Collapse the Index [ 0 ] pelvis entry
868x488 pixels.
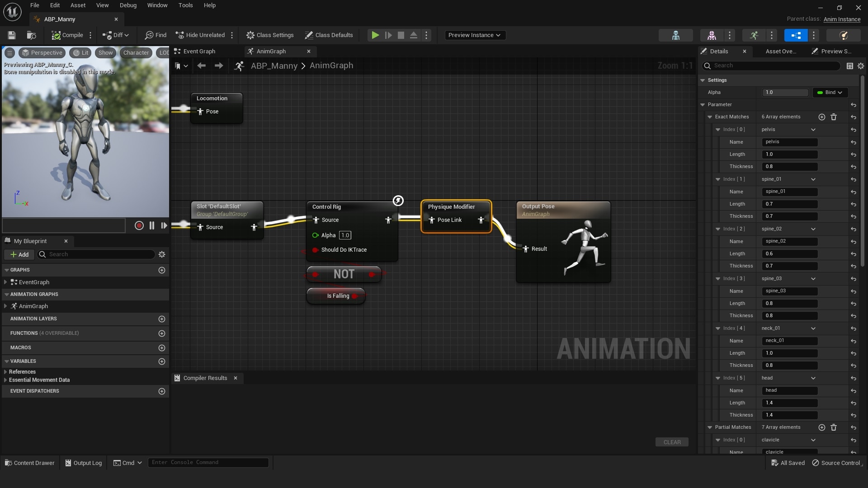718,130
